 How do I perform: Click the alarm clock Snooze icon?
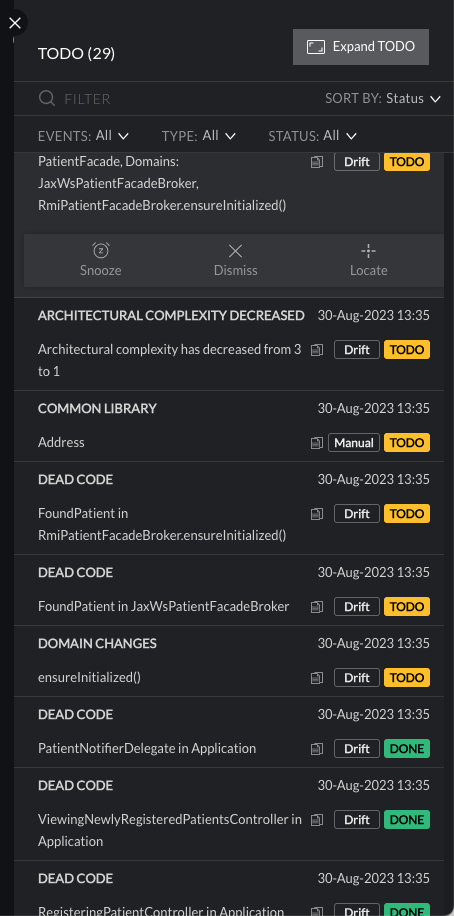click(x=100, y=251)
